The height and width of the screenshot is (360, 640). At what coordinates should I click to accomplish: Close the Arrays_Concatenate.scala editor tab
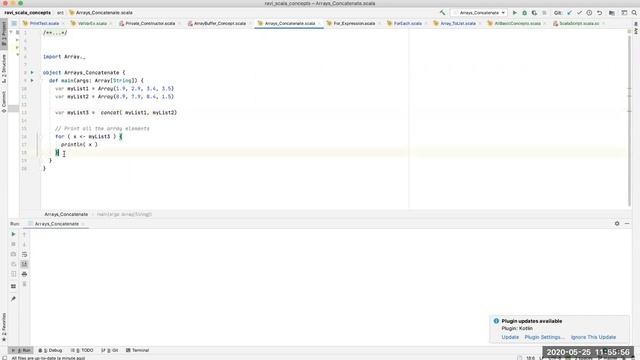[x=319, y=23]
